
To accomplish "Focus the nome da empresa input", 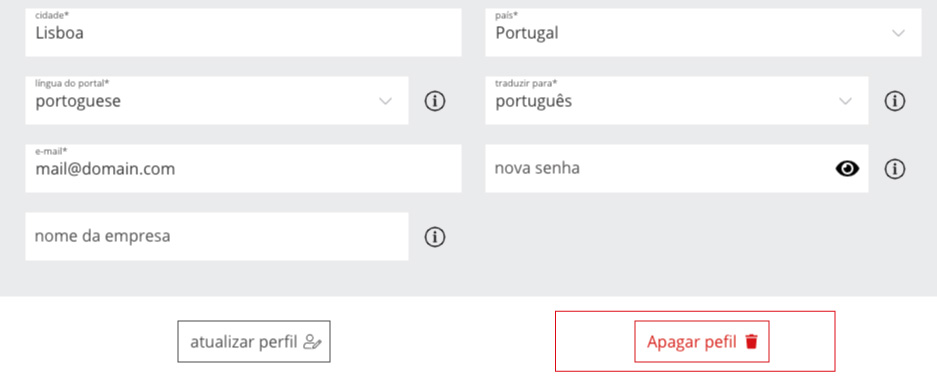I will [x=217, y=237].
